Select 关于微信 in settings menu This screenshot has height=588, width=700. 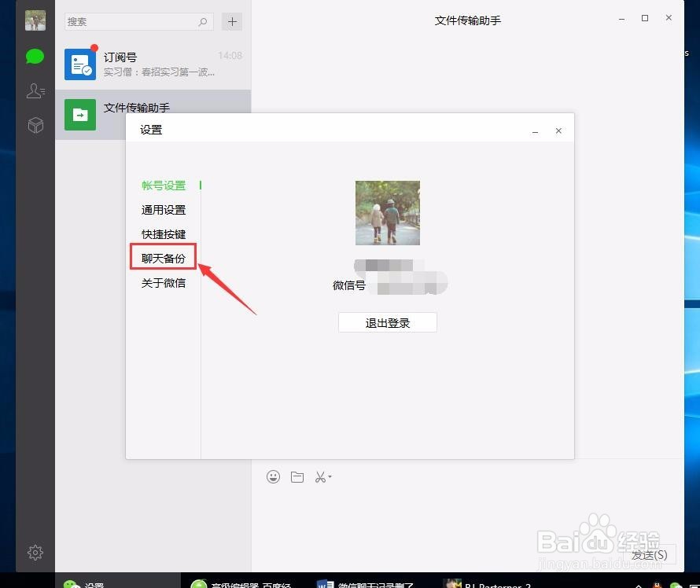(x=164, y=283)
